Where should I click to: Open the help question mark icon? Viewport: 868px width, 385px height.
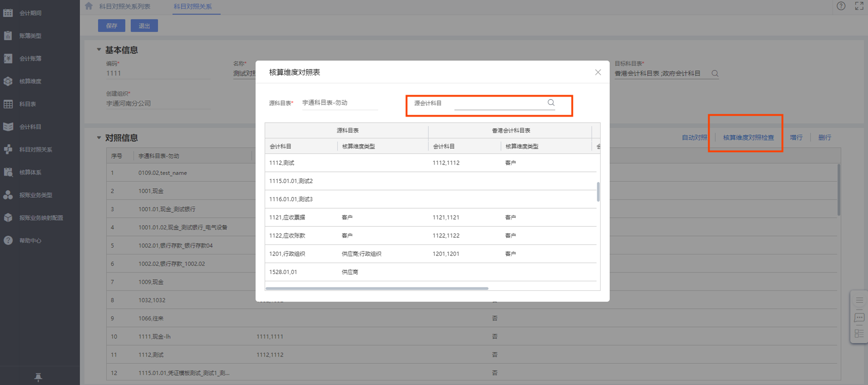tap(841, 6)
